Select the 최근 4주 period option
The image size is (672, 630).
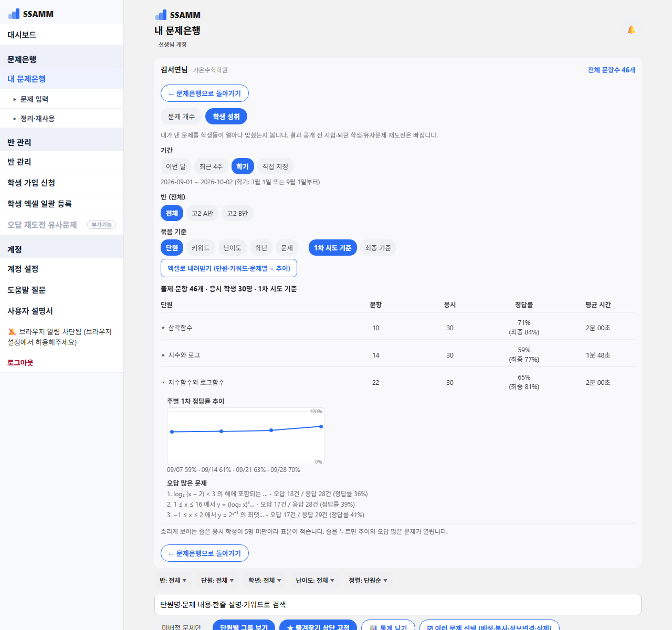(x=211, y=166)
